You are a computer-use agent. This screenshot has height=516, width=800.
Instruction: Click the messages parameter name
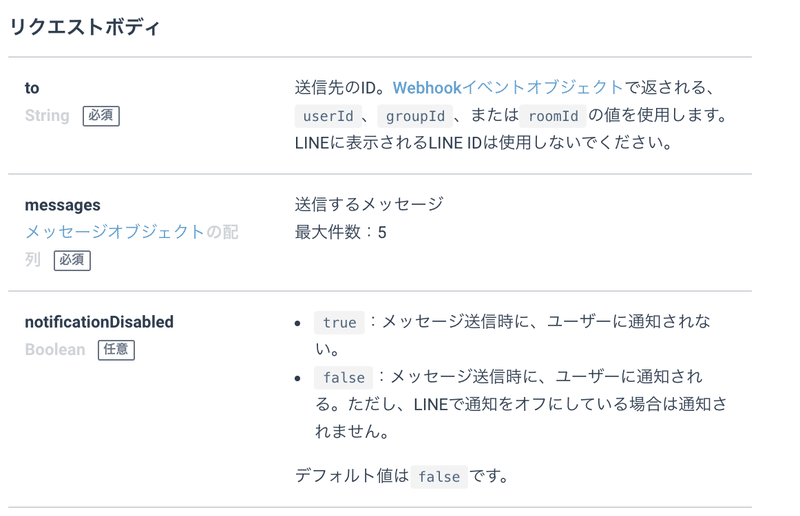coord(62,205)
